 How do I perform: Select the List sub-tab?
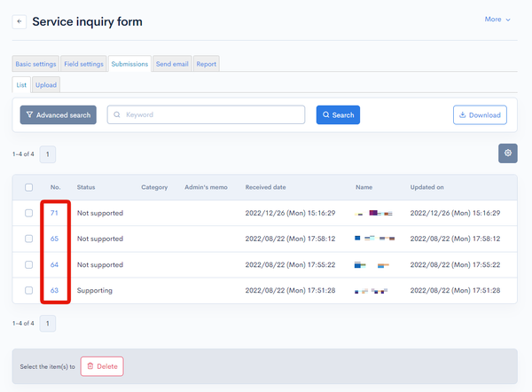click(21, 85)
